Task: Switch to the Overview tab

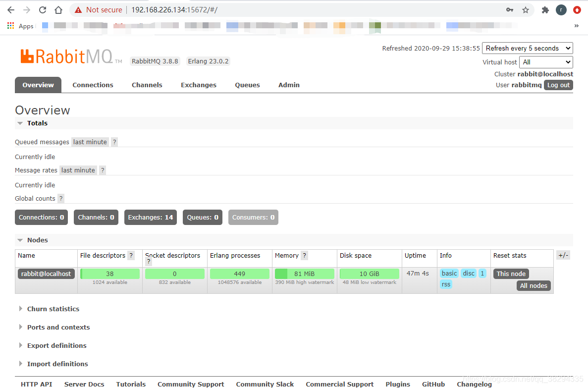Action: point(38,85)
